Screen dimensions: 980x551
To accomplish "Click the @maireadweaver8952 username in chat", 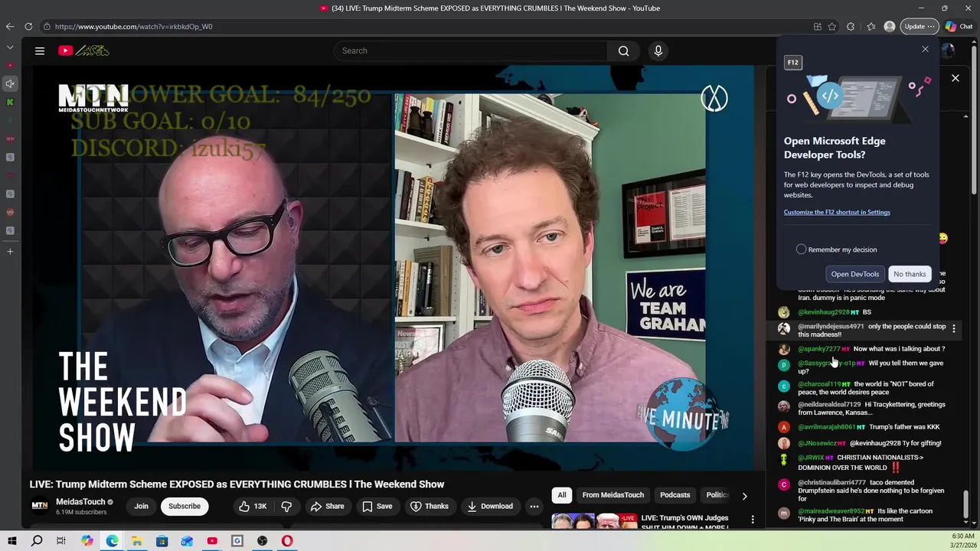I will (x=831, y=511).
